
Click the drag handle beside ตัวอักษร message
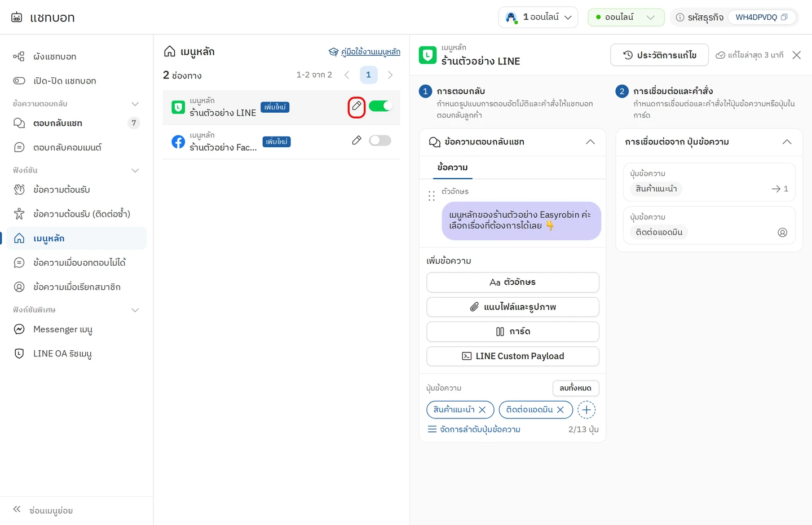(x=431, y=196)
